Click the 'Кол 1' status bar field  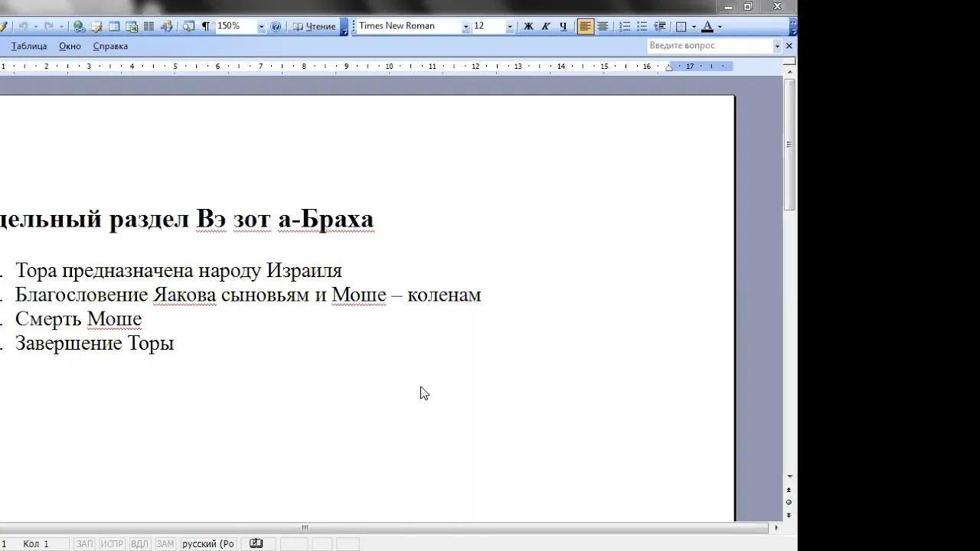pos(36,544)
